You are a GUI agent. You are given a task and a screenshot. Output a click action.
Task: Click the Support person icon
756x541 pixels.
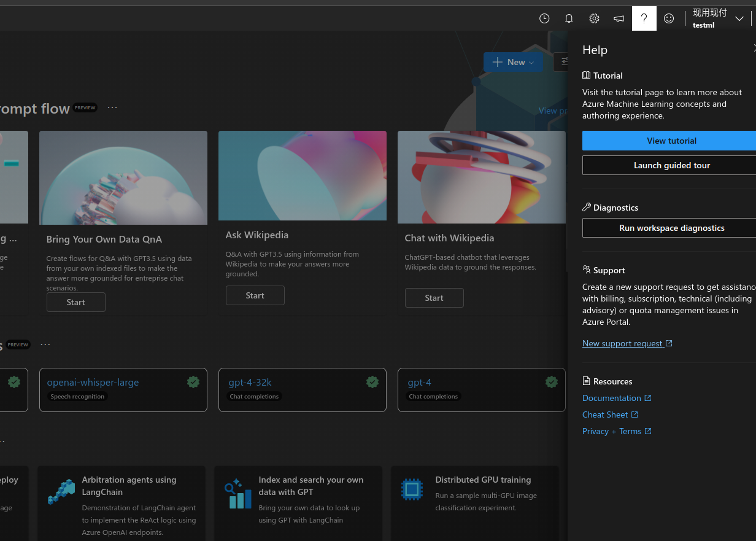(x=587, y=270)
